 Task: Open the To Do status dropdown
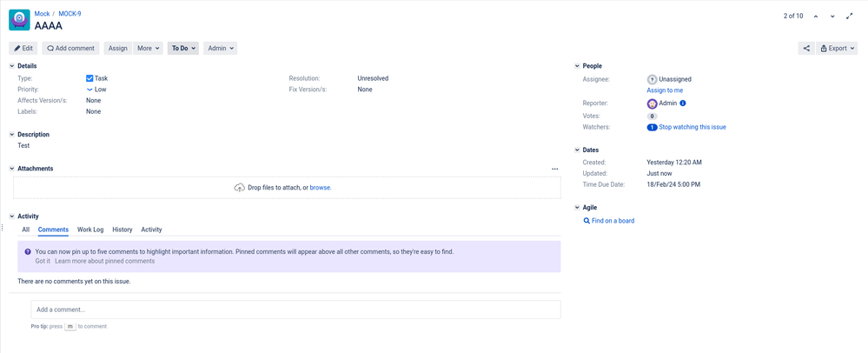pyautogui.click(x=183, y=48)
